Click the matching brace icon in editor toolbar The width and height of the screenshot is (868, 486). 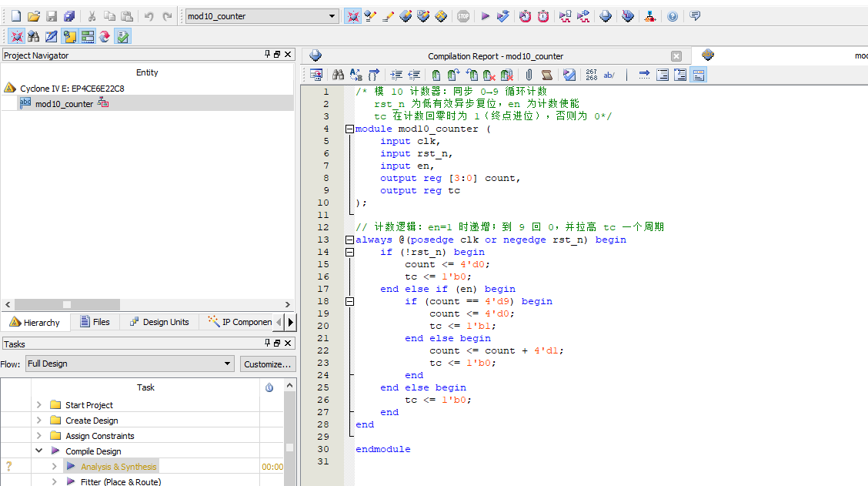tap(374, 75)
